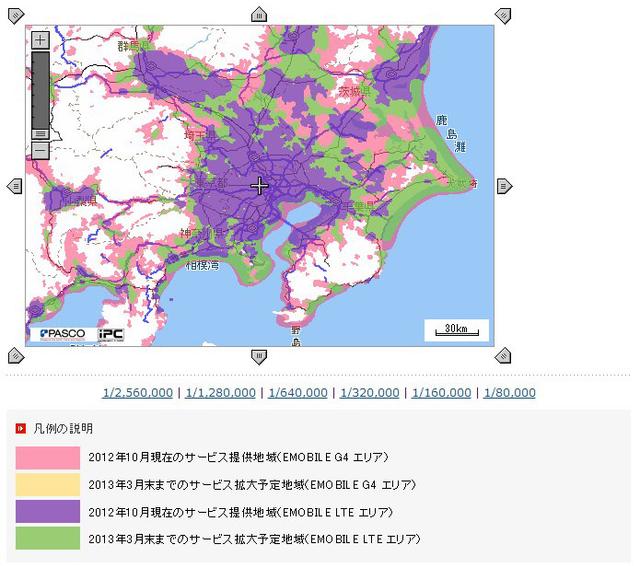Select the 1/640,000 map scale
The width and height of the screenshot is (640, 566).
coord(298,393)
